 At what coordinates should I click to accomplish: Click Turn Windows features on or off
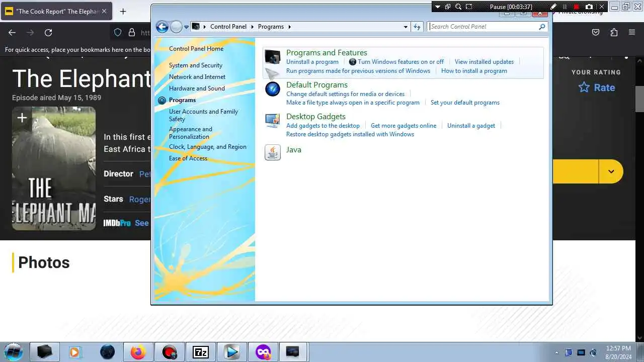click(400, 62)
